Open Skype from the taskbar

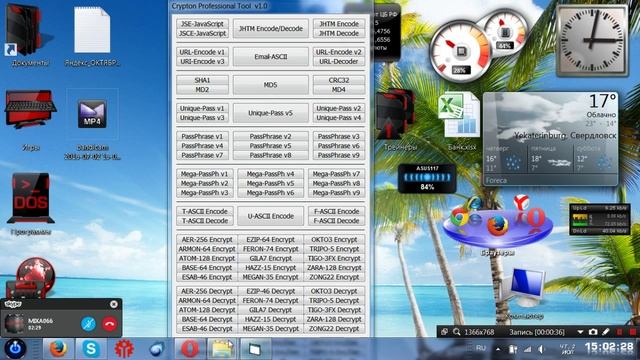coord(91,349)
